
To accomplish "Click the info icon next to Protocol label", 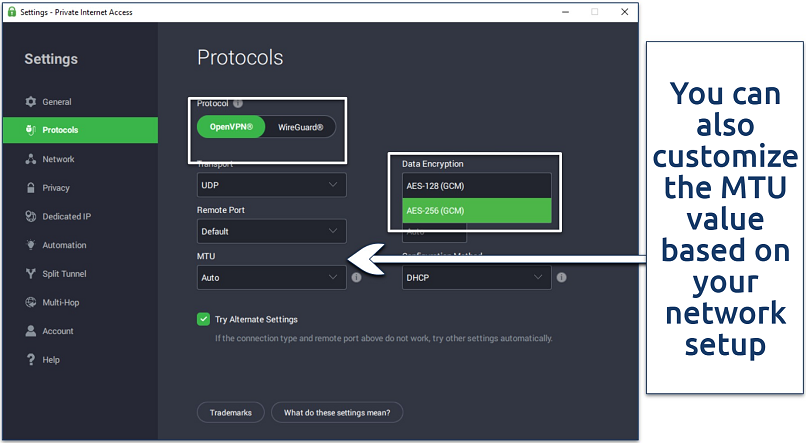I will (x=238, y=103).
